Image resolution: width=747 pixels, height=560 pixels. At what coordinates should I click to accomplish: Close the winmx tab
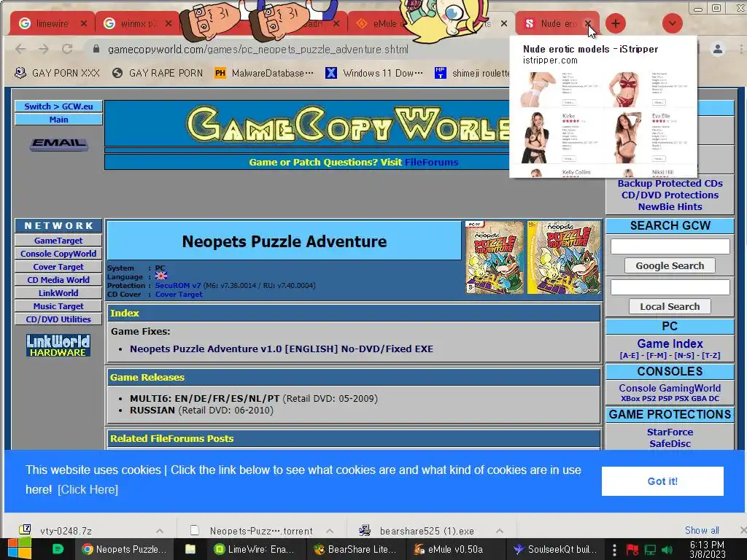pyautogui.click(x=169, y=23)
